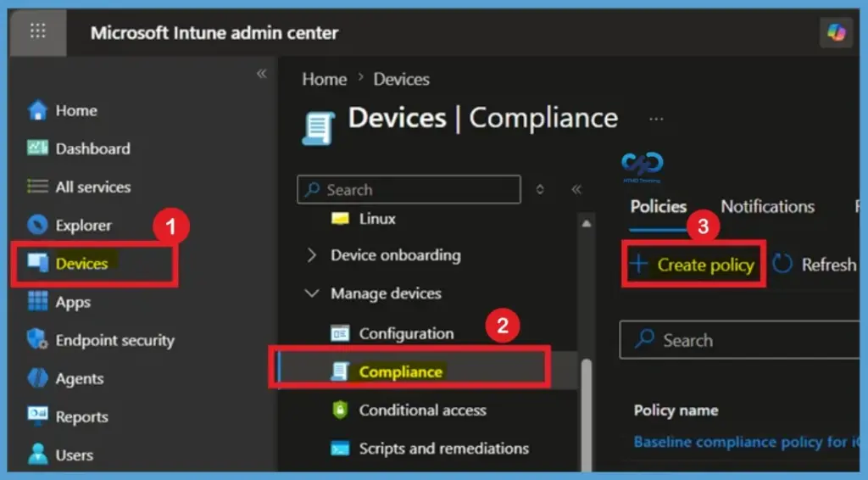Collapse the Manage devices section
Screen dimensions: 868x480
point(312,293)
